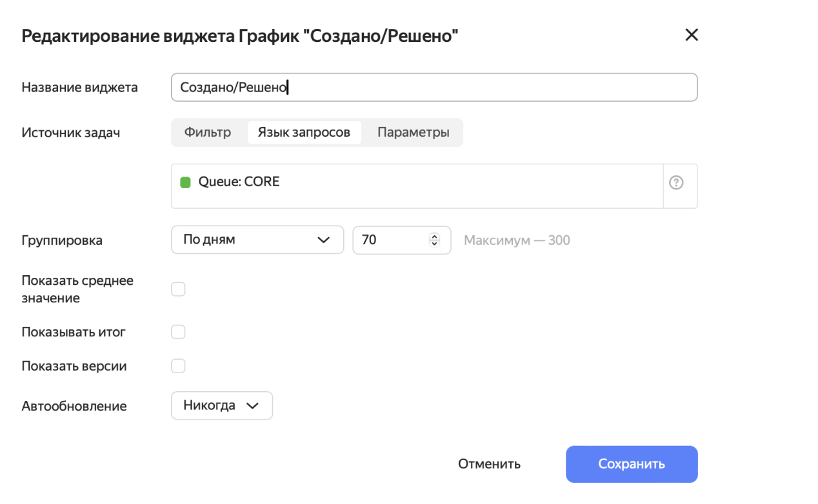Toggle the Показывать итог checkbox

point(178,331)
